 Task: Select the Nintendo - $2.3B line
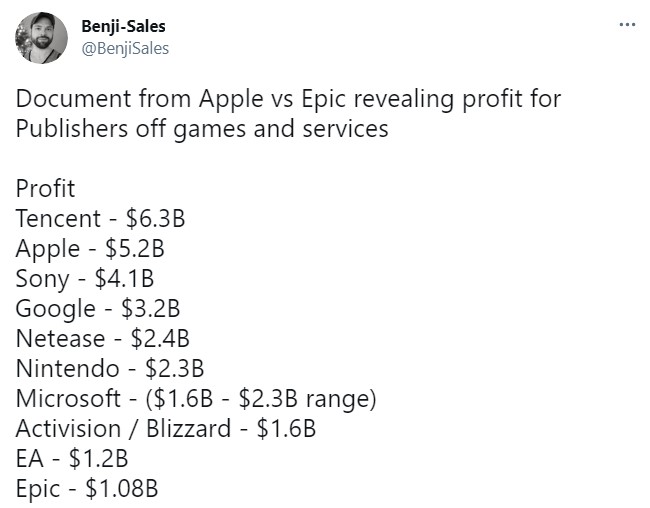(109, 369)
